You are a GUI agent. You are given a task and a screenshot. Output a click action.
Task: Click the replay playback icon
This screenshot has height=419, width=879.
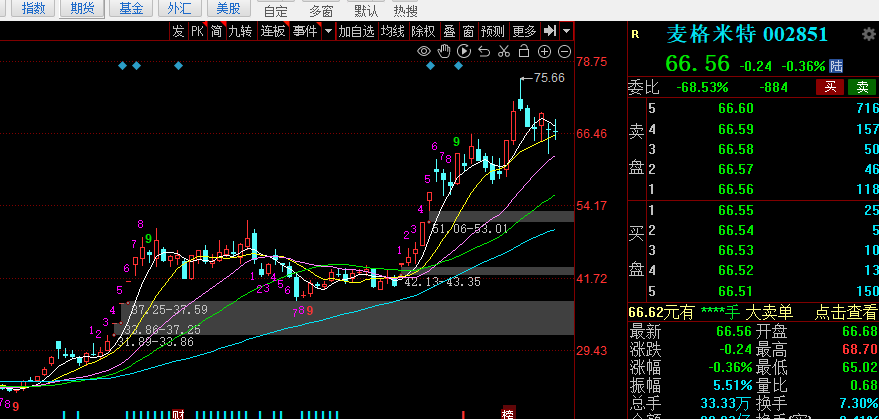(x=464, y=52)
